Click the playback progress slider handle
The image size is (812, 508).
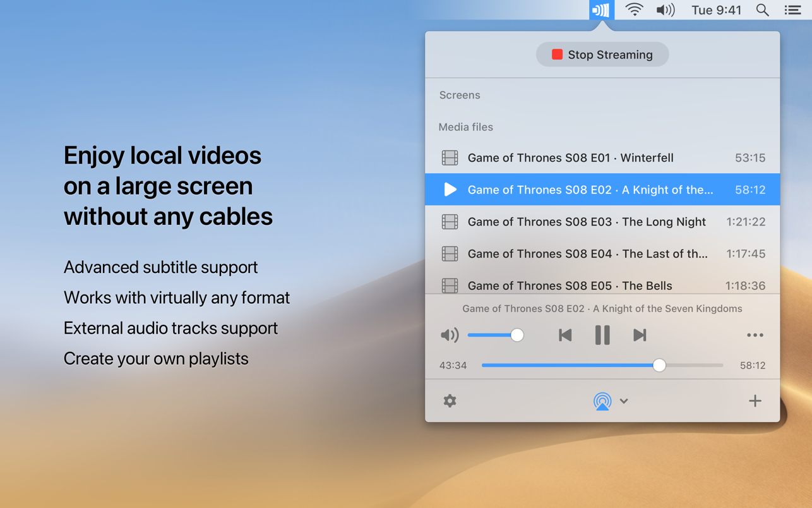[x=659, y=365]
